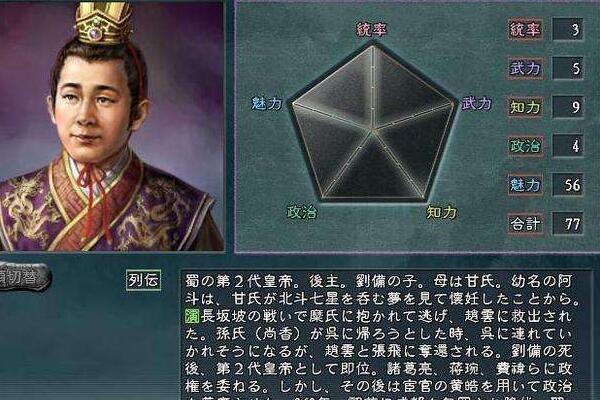The height and width of the screenshot is (400, 600).
Task: Click the 統率 label above the pentagon chart
Action: click(x=371, y=29)
